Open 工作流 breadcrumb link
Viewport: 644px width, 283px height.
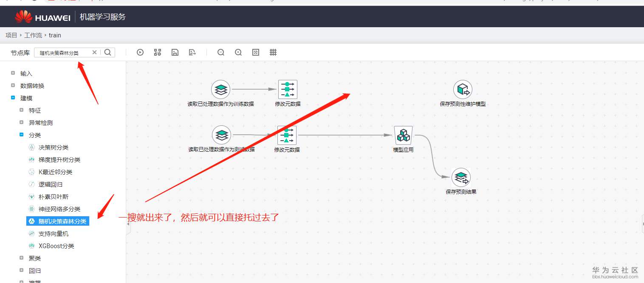coord(33,35)
